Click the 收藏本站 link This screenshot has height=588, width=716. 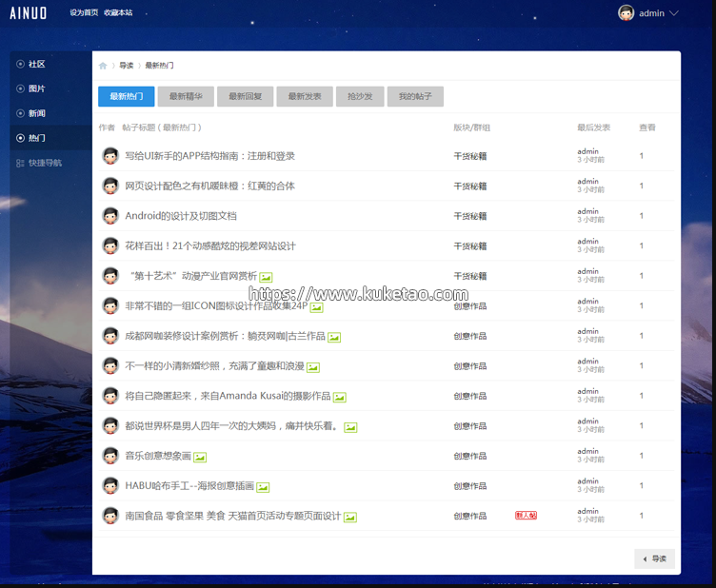[118, 12]
